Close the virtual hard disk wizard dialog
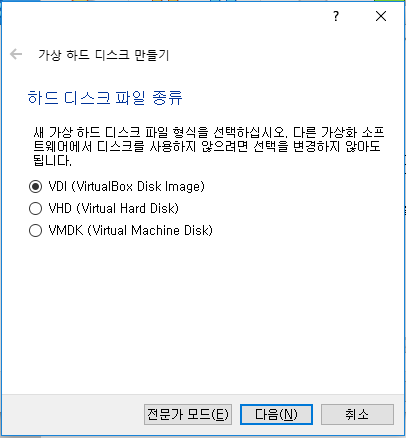The height and width of the screenshot is (438, 406). click(x=381, y=16)
